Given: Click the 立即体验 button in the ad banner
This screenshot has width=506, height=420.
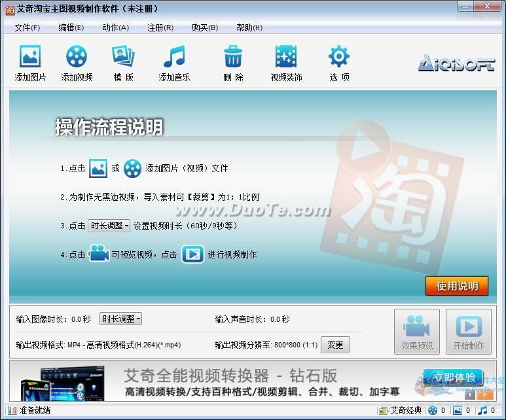Looking at the screenshot, I should (x=453, y=377).
